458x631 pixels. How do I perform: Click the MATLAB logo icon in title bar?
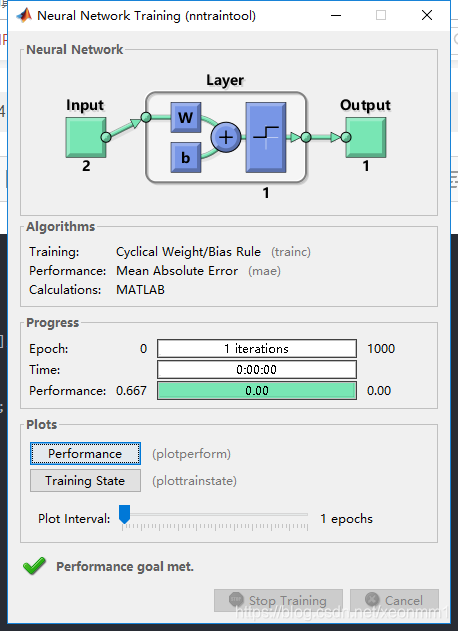point(24,15)
